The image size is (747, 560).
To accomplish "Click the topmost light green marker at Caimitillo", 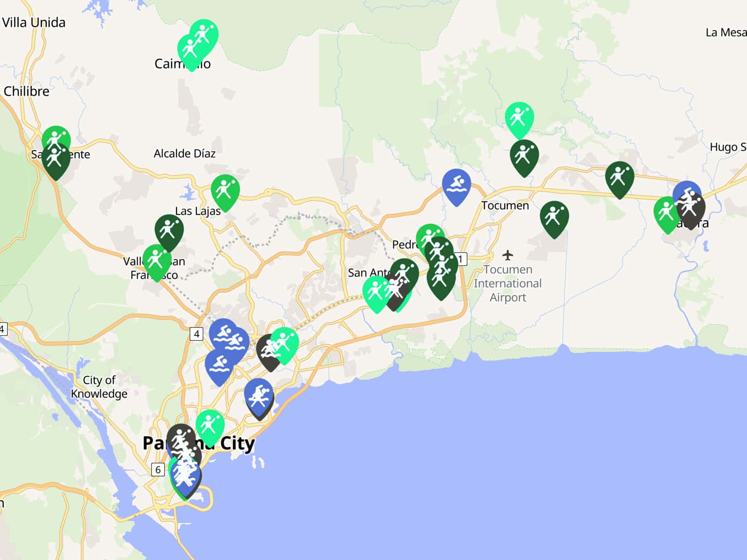I will tap(204, 34).
